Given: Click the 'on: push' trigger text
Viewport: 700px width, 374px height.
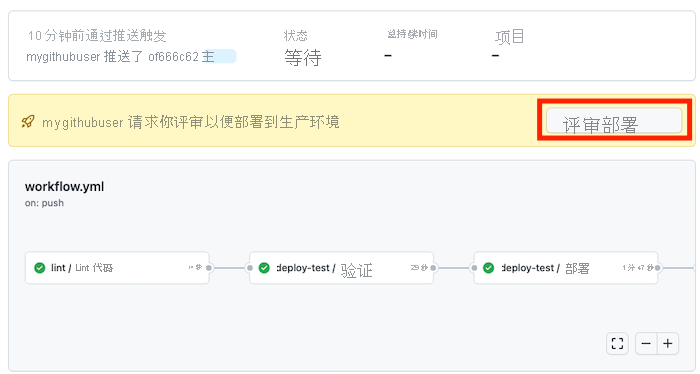Looking at the screenshot, I should (x=44, y=203).
